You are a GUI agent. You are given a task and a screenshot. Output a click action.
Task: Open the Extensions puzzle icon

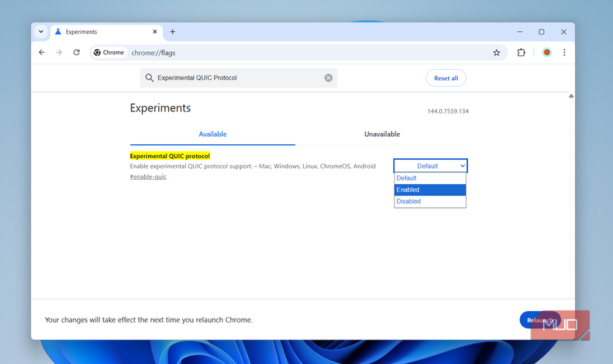tap(521, 53)
